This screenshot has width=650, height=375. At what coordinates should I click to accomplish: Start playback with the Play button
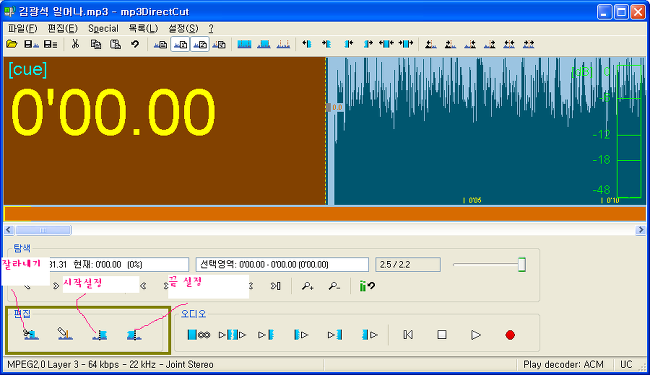475,335
